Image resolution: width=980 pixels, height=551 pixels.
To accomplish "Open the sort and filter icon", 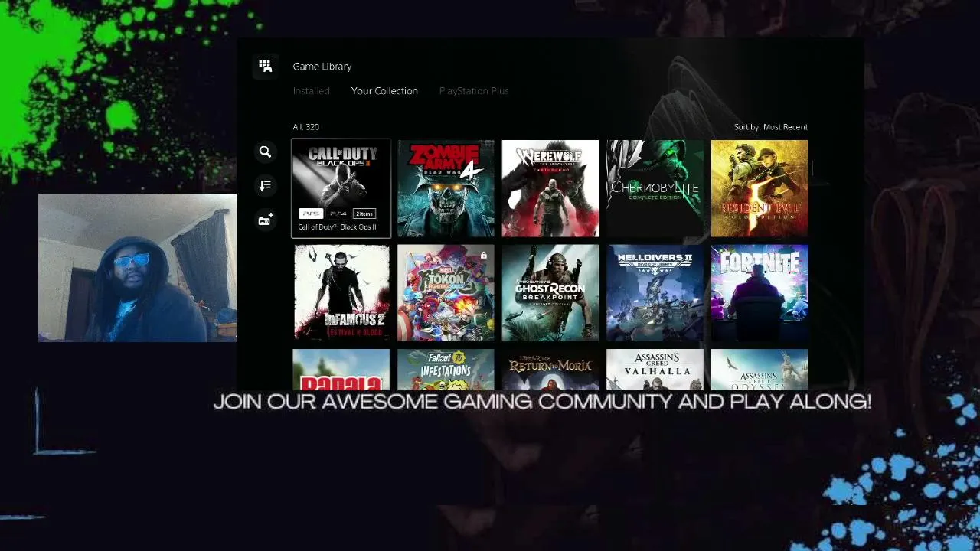I will coord(265,186).
